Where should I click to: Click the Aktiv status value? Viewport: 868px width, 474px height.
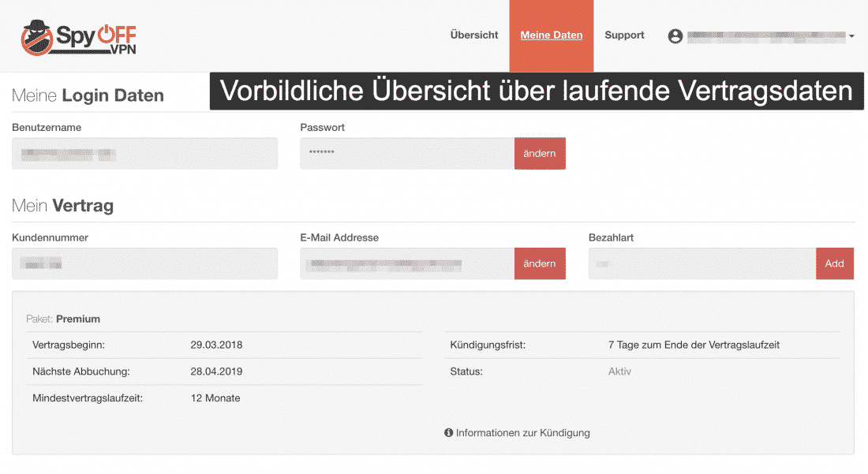pyautogui.click(x=619, y=371)
